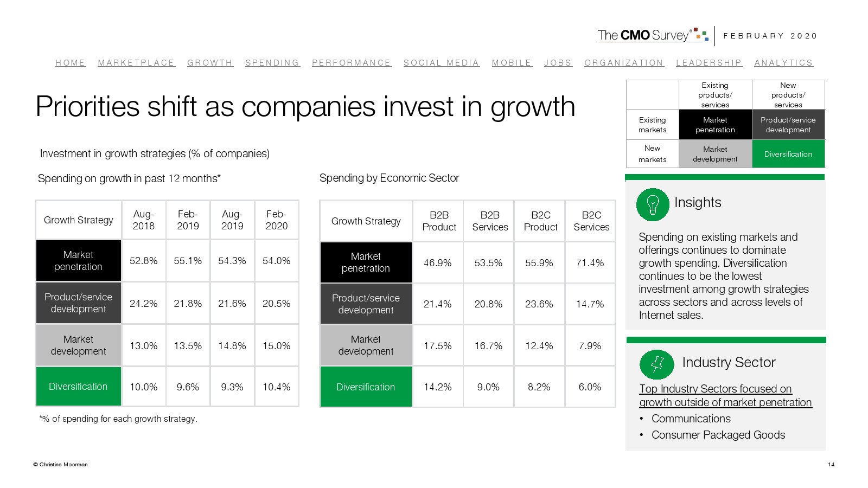Click the Top Industry Sectors underlined link
Viewport: 868px width, 488px height.
(725, 396)
